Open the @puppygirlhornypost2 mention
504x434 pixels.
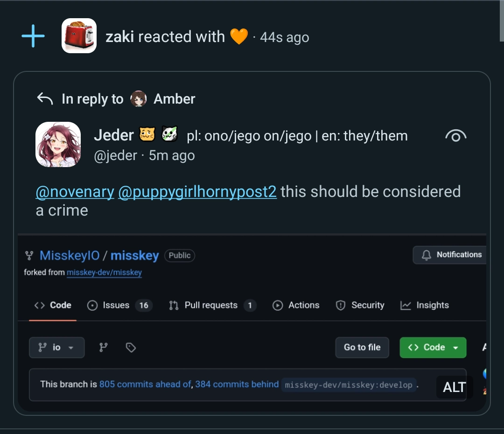click(x=197, y=192)
